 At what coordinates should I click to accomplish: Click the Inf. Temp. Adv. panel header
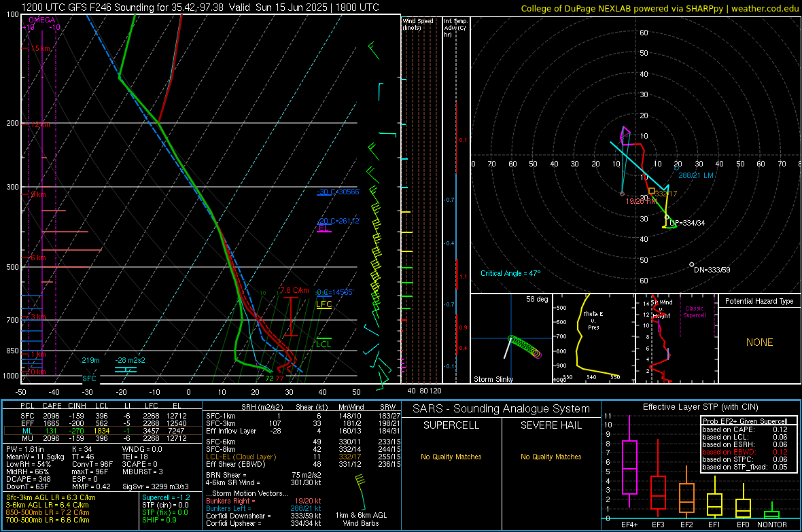tap(455, 28)
